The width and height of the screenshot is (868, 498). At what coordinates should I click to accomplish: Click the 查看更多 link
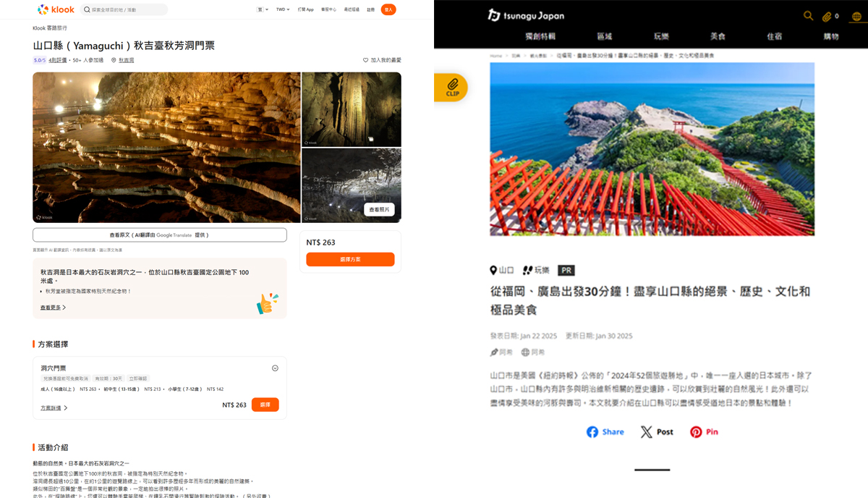(53, 308)
